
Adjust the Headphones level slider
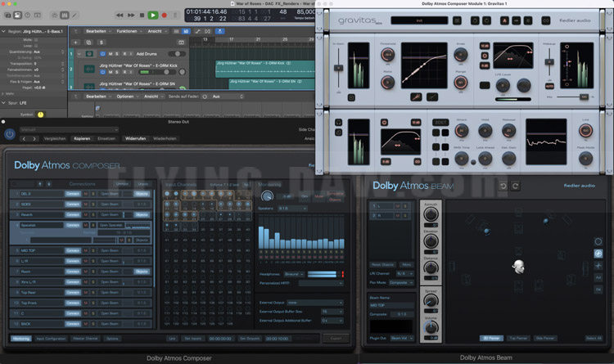point(322,273)
